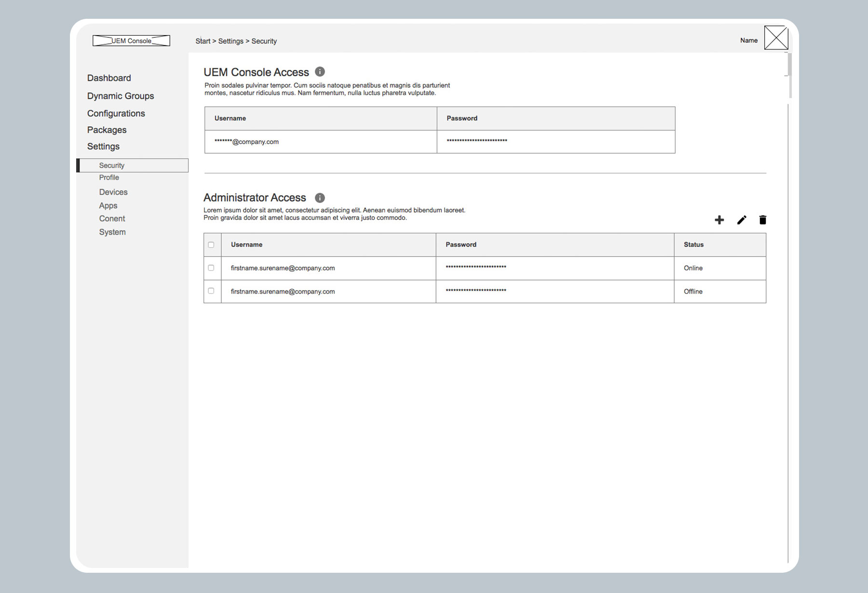
Task: Navigate to Apps settings
Action: click(108, 205)
